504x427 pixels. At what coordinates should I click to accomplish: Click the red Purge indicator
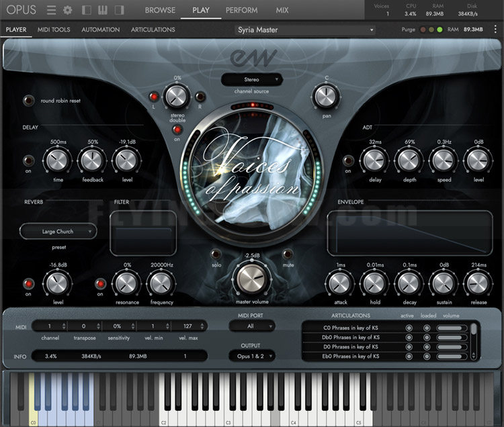[x=423, y=30]
